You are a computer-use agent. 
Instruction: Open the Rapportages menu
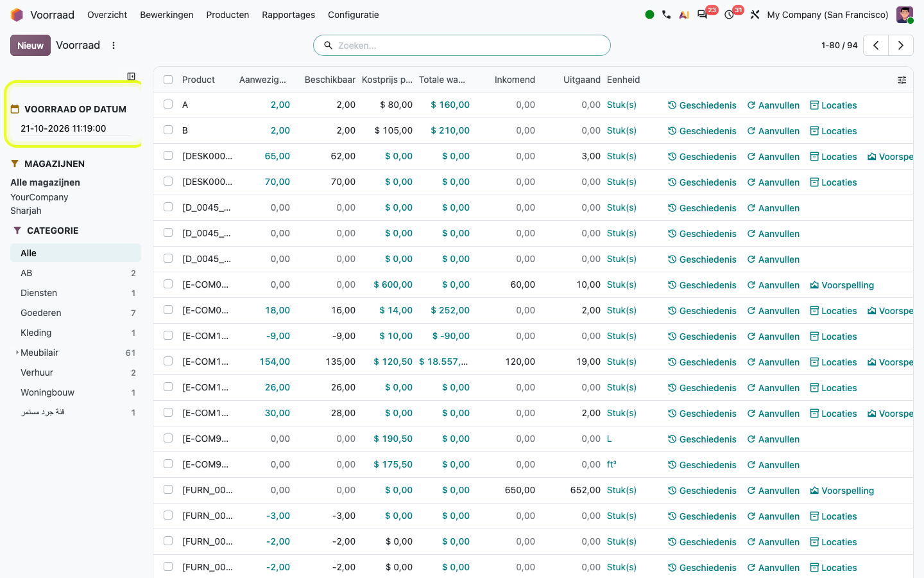tap(289, 15)
